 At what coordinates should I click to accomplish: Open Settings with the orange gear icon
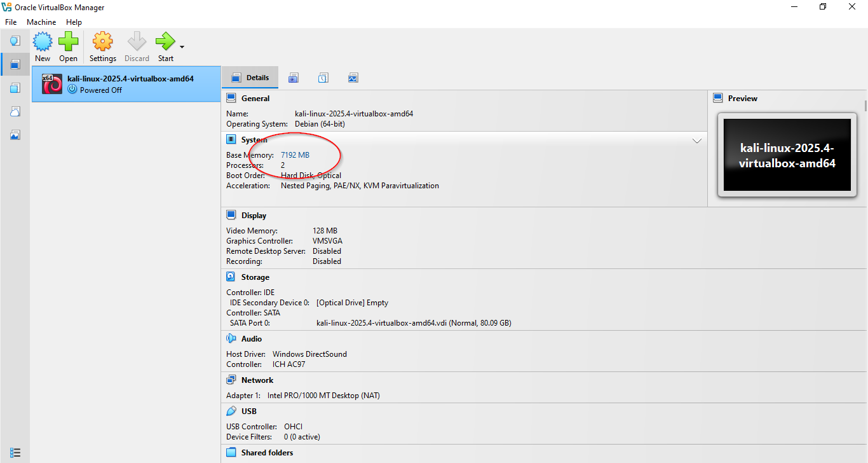tap(102, 43)
